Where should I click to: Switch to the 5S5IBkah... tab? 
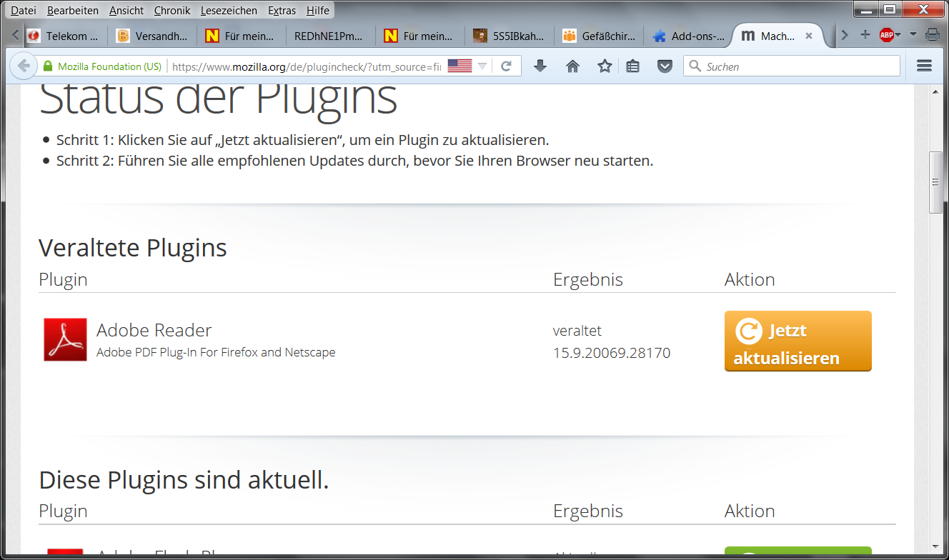(x=509, y=36)
